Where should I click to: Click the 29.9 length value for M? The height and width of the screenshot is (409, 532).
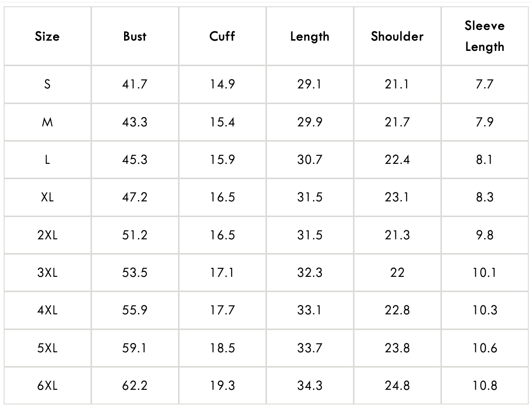point(310,122)
